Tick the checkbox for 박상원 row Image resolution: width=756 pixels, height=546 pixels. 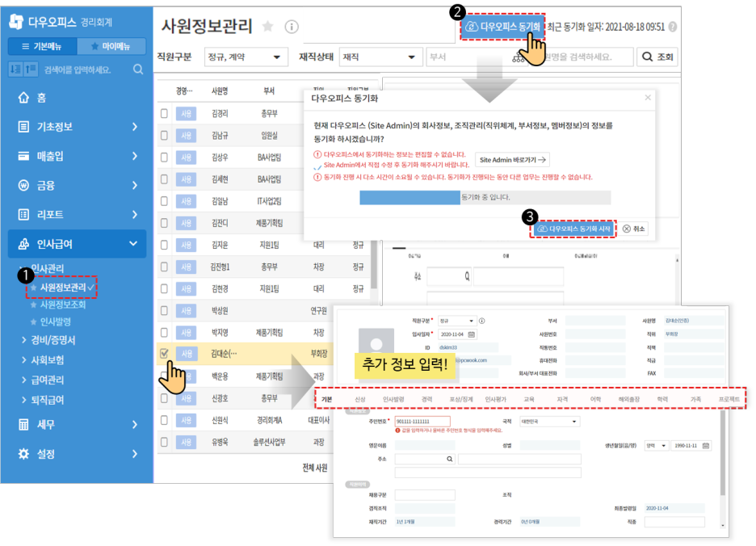[165, 311]
